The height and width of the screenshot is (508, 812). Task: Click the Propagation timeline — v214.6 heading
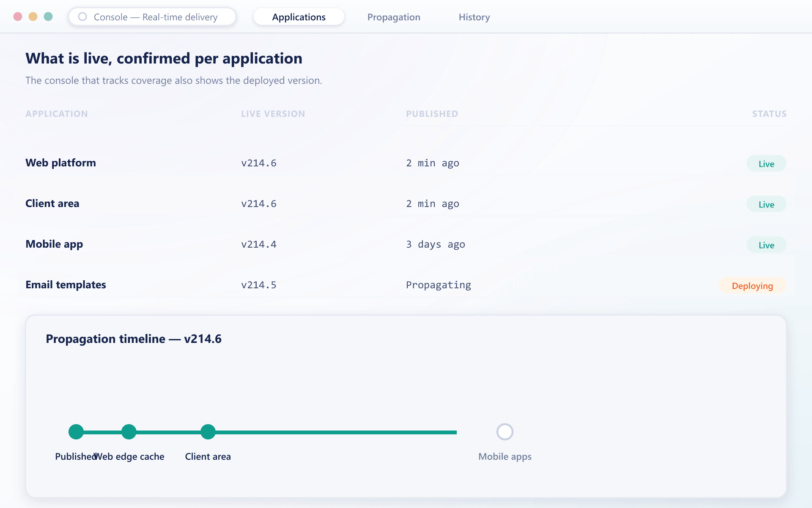[134, 339]
